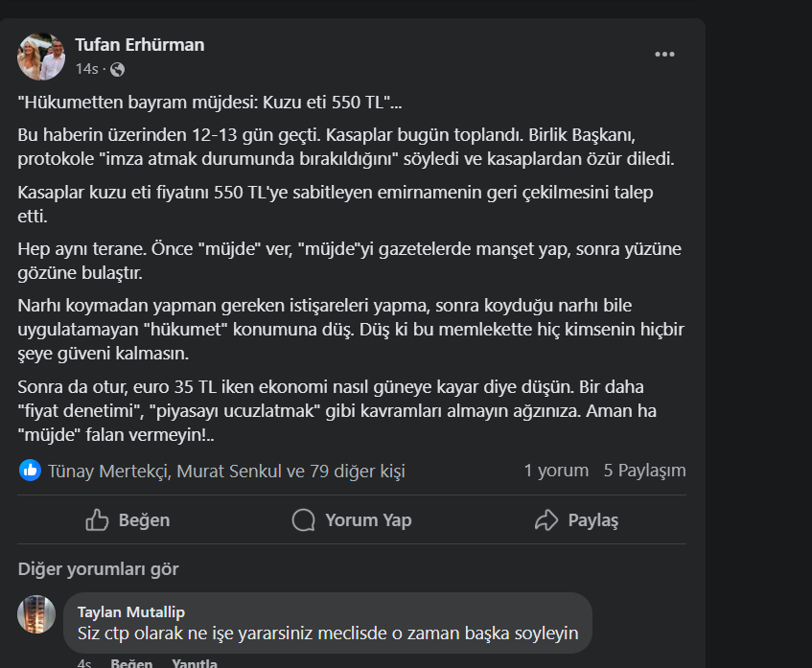Click the post's 14s timestamp

pos(86,69)
